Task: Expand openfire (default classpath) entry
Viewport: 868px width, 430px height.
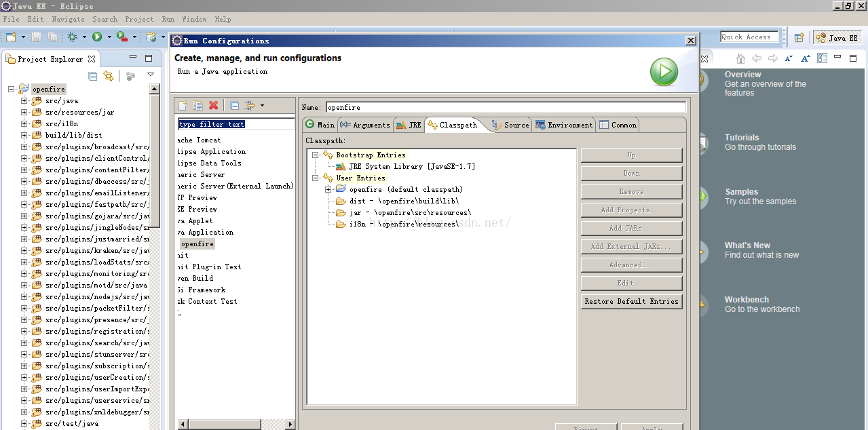Action: (x=328, y=189)
